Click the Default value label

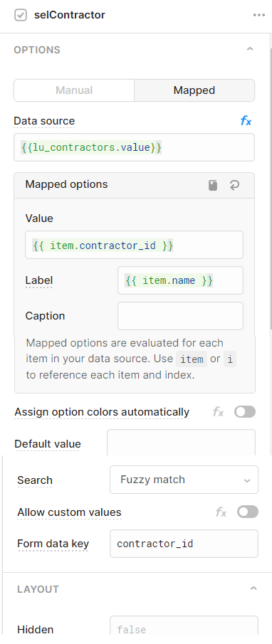[48, 444]
